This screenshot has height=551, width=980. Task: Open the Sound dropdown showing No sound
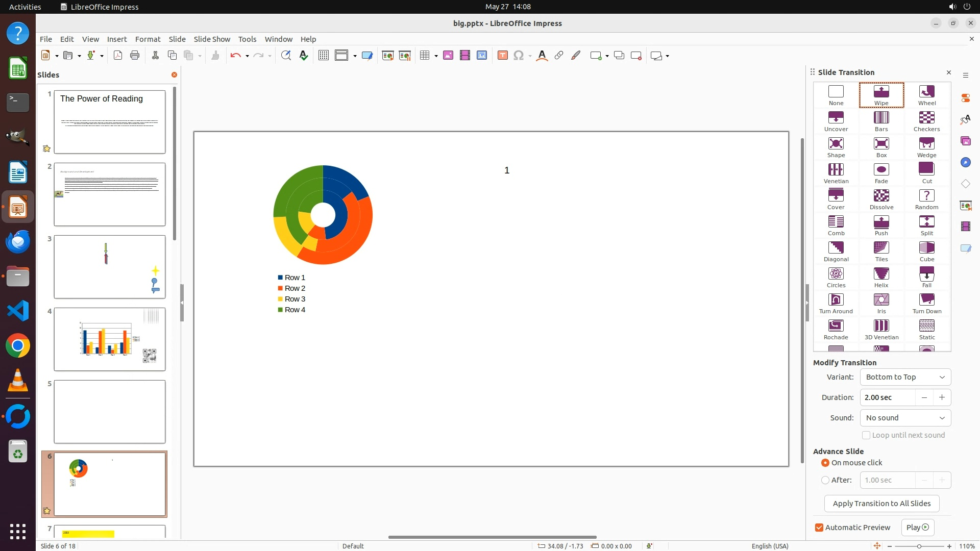905,418
